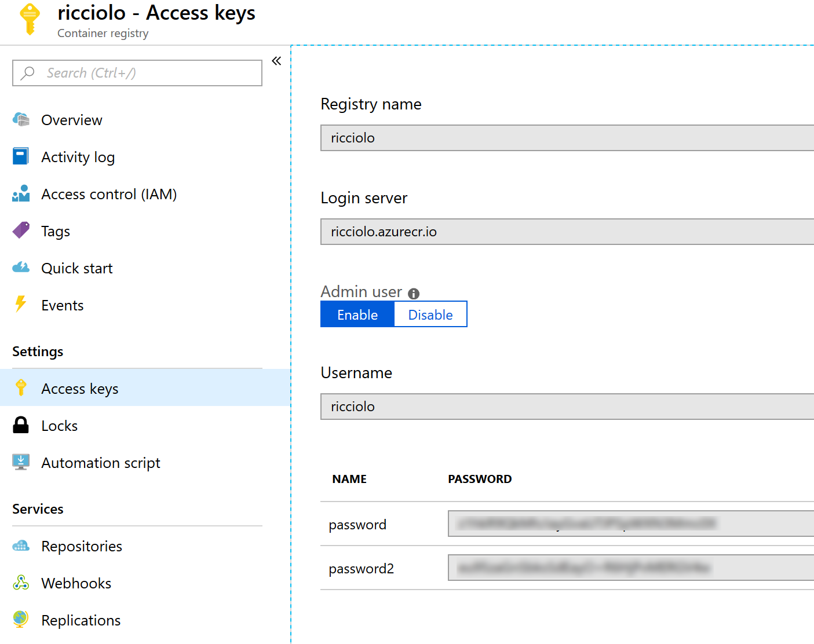Open Repositories under Services
Image resolution: width=814 pixels, height=644 pixels.
82,546
